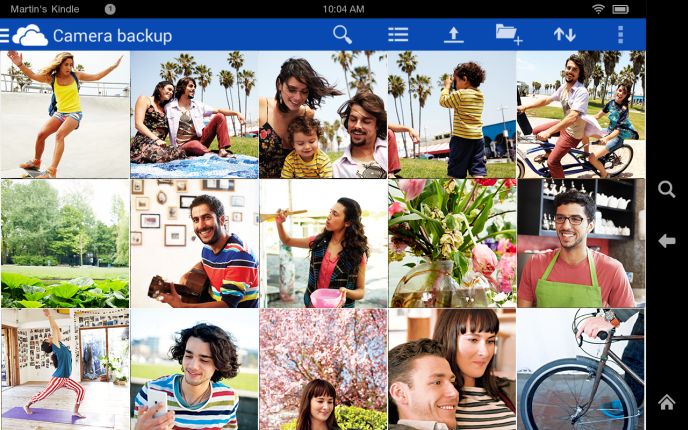Open search in the OneDrive toolbar
Screen dimensions: 688x430
pos(342,35)
